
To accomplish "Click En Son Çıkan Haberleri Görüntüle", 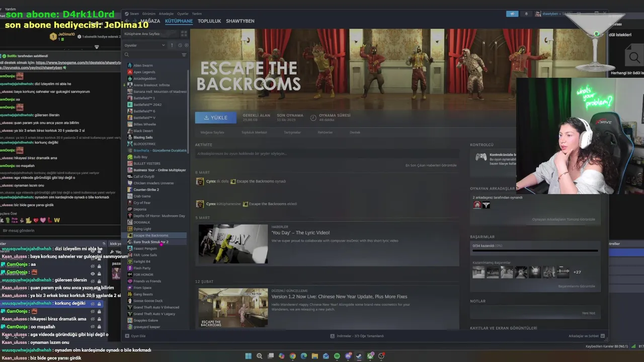I will point(431,165).
